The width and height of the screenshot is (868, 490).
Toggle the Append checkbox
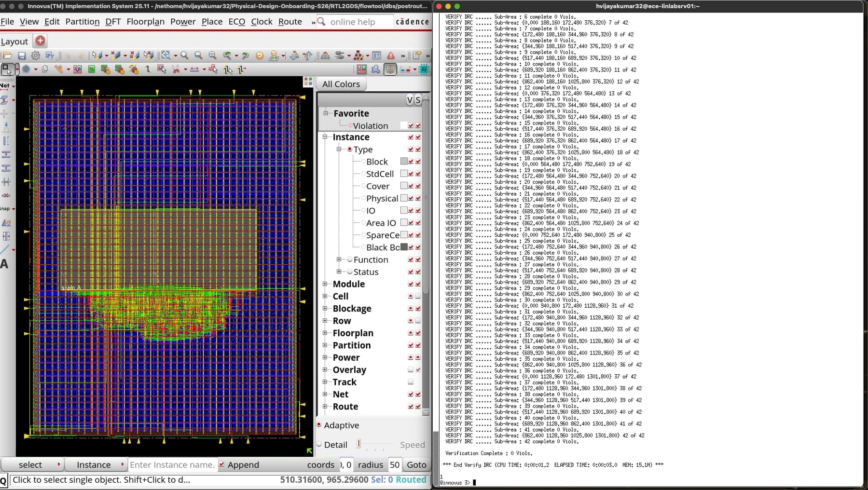point(221,464)
